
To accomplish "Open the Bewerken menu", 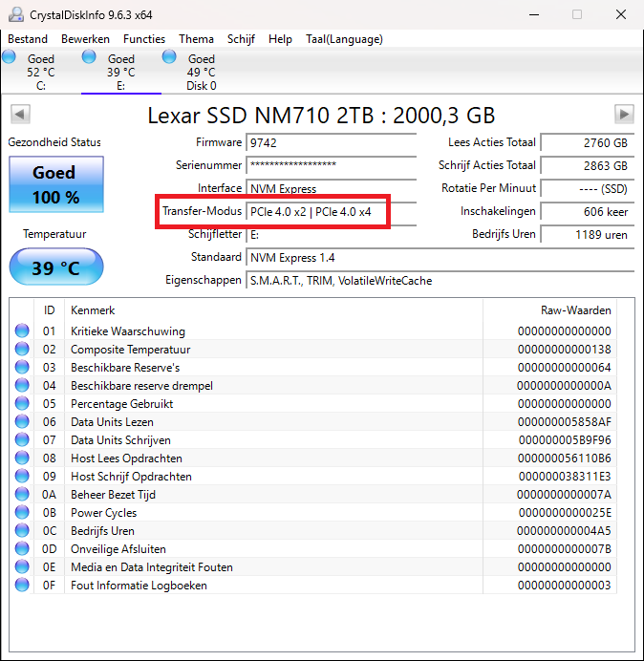I will [x=85, y=39].
